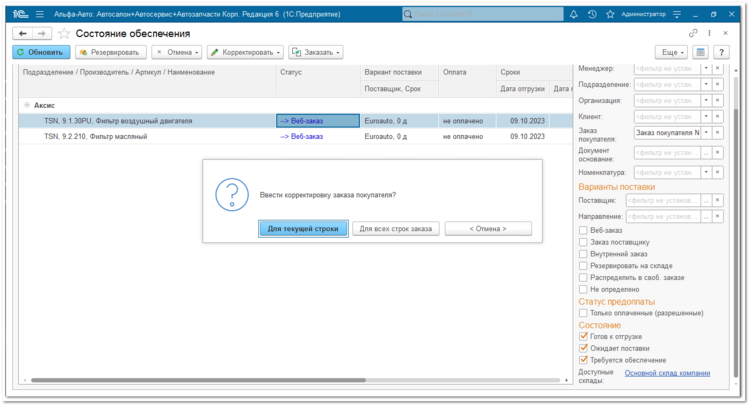Clear the Поставщик filter with X
The image size is (750, 406).
tap(717, 200)
